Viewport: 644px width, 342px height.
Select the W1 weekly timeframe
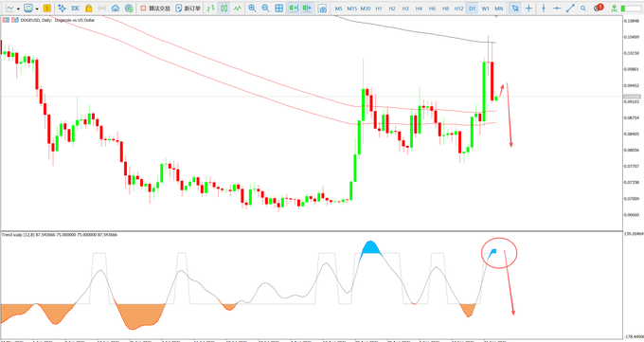(x=486, y=9)
